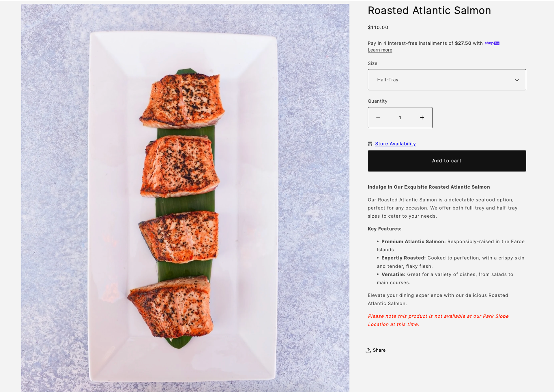Image resolution: width=554 pixels, height=392 pixels.
Task: Click the $110.00 price text
Action: pos(378,27)
